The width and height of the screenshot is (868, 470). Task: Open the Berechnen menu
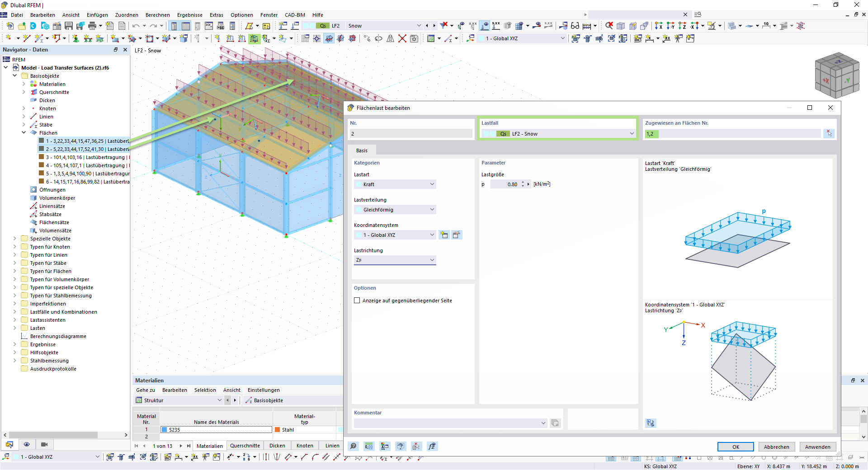pos(158,15)
